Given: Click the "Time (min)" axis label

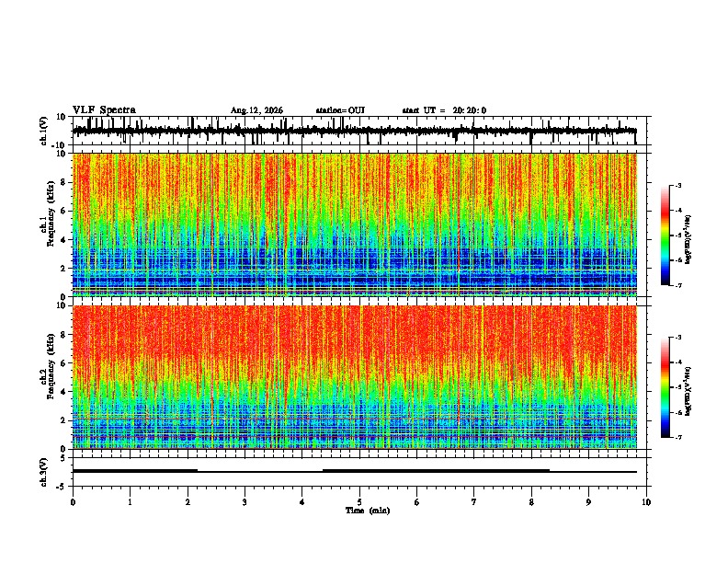Looking at the screenshot, I should (368, 511).
